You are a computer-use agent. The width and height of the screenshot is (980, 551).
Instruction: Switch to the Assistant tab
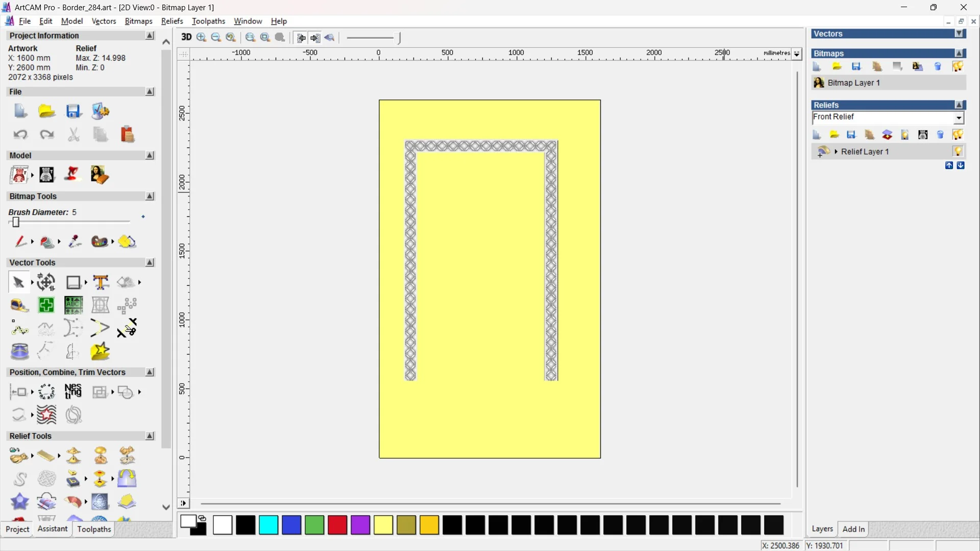tap(52, 529)
